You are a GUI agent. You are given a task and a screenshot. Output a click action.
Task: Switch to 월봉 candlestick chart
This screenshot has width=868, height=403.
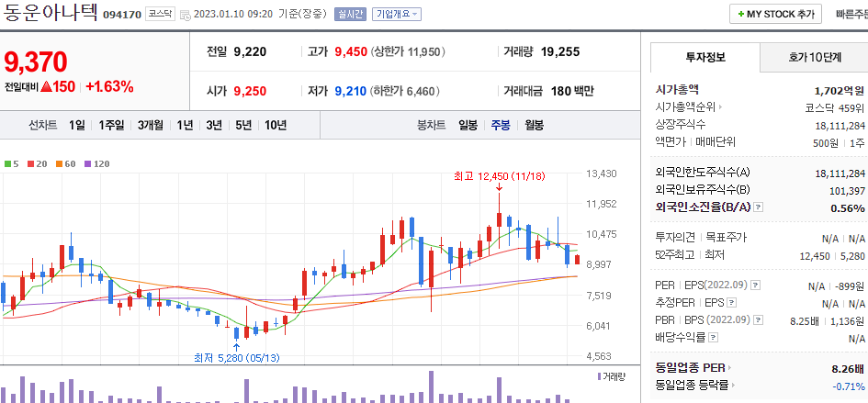[x=534, y=125]
